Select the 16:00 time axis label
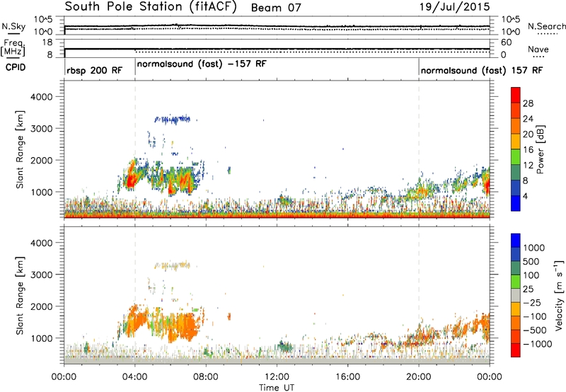This screenshot has width=566, height=392. click(x=347, y=377)
